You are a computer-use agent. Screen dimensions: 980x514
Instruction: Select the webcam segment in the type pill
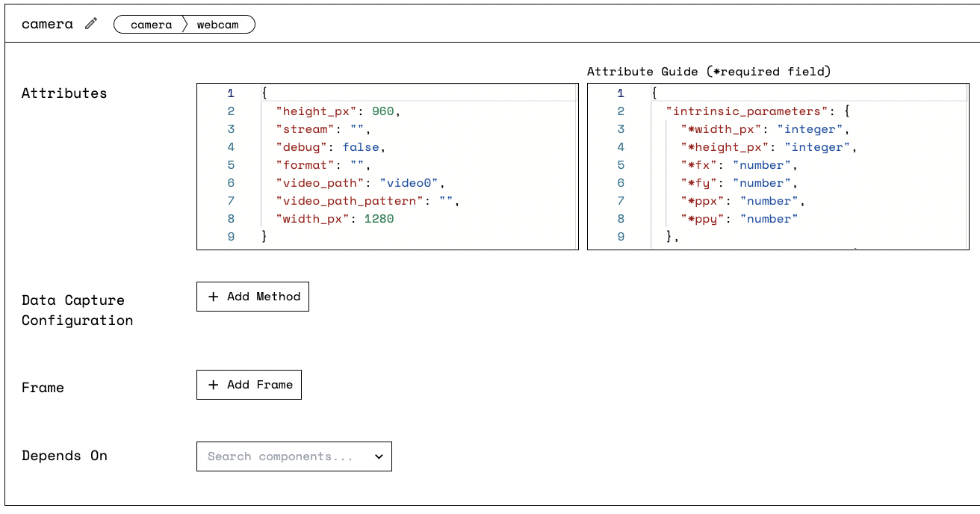218,25
